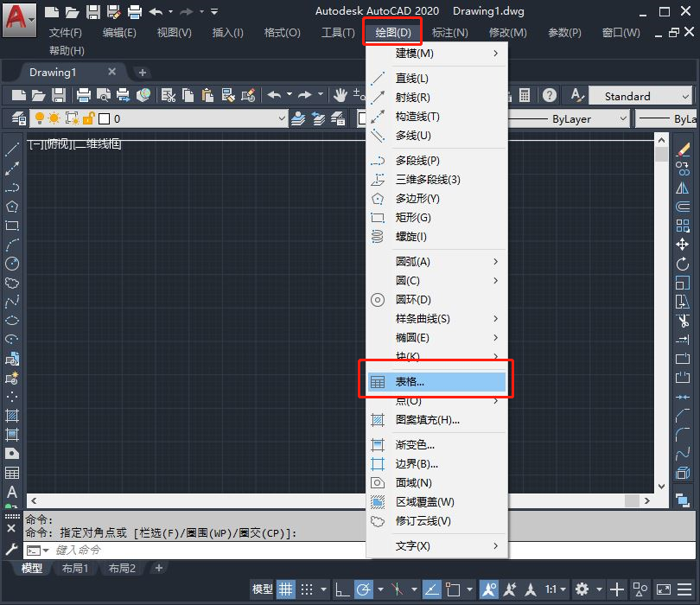Choose Hatch in the Draw menu
The width and height of the screenshot is (700, 605).
click(x=437, y=420)
